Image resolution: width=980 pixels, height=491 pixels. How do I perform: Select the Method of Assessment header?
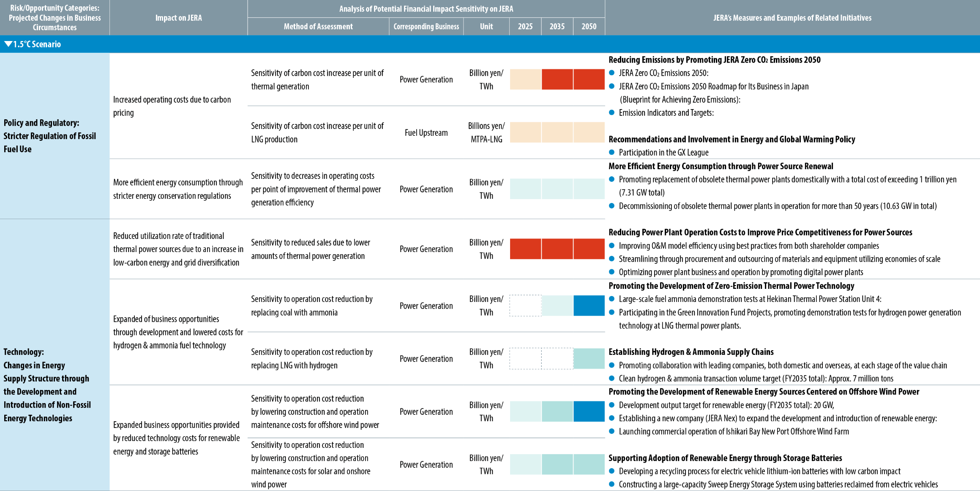(318, 26)
